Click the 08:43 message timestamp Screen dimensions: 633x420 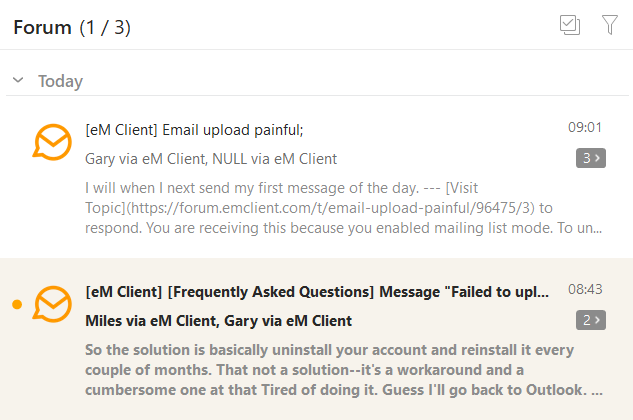pos(585,290)
